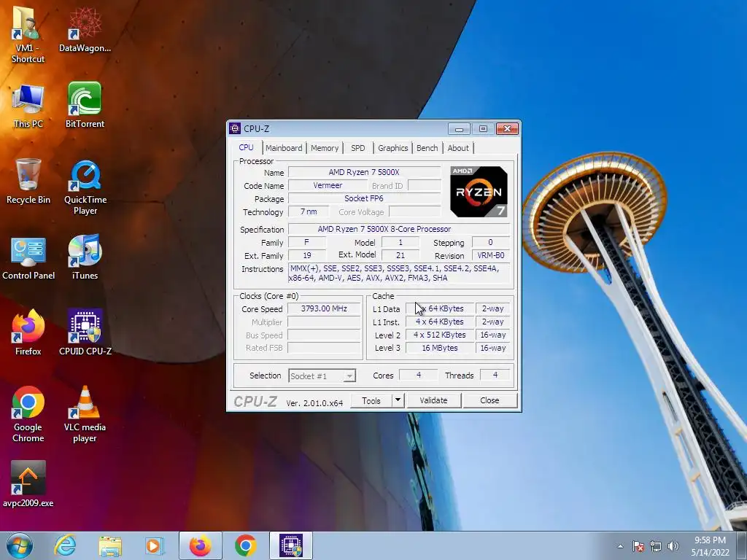The width and height of the screenshot is (747, 560).
Task: Open the Firefox desktop shortcut
Action: [x=28, y=332]
